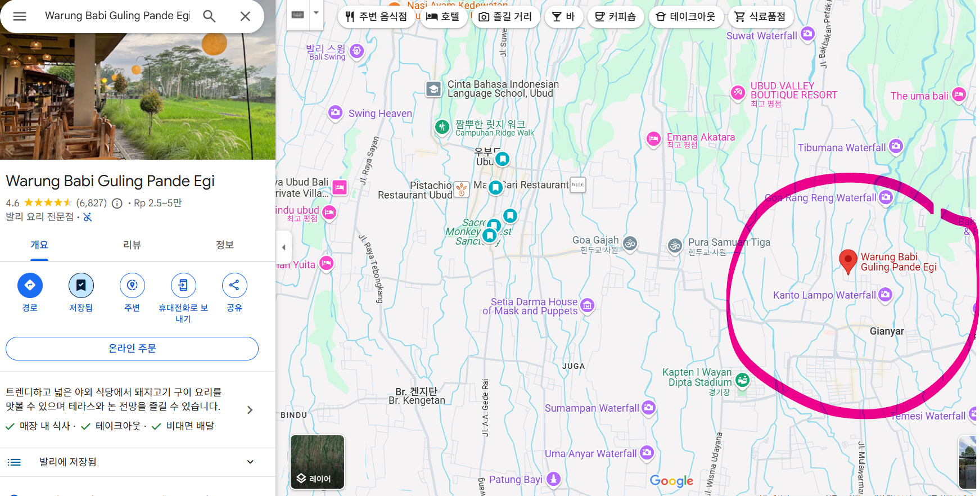Click the Goa Rang Reng Waterfall icon

(886, 197)
